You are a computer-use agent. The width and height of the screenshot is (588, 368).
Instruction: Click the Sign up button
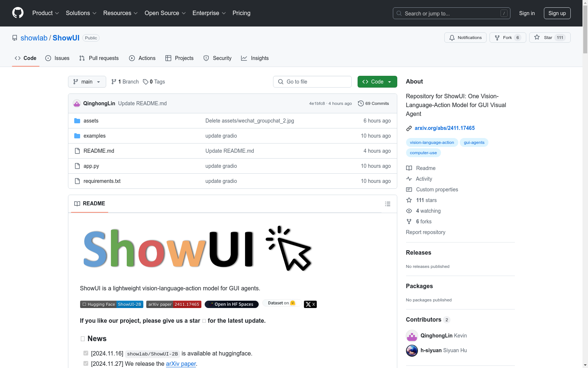tap(557, 13)
